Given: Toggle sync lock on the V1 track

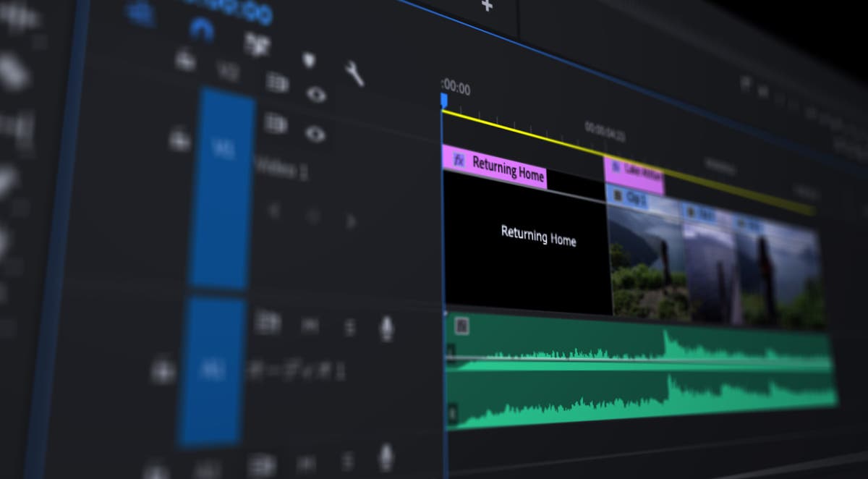Looking at the screenshot, I should click(x=275, y=124).
